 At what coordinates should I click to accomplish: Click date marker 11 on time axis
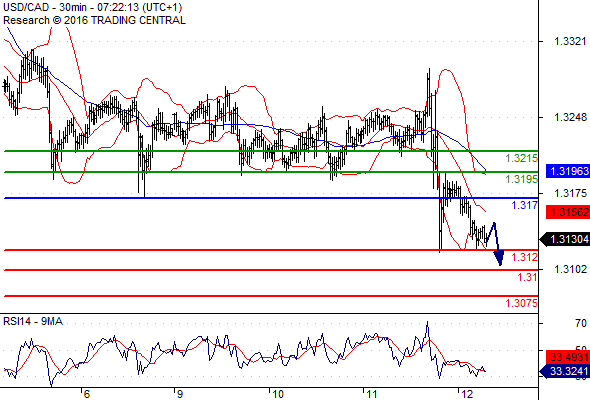click(x=371, y=394)
